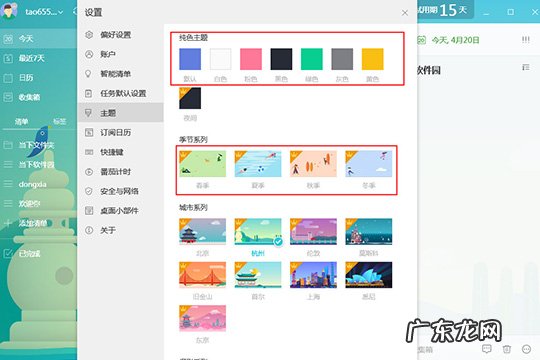
Task: Select the 伦敦 London city theme
Action: [x=313, y=232]
